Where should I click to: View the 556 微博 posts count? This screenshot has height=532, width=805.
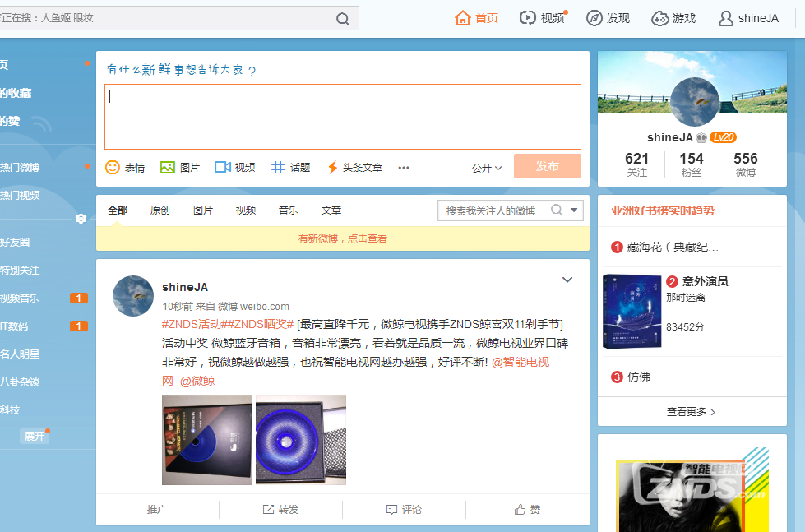pos(746,164)
